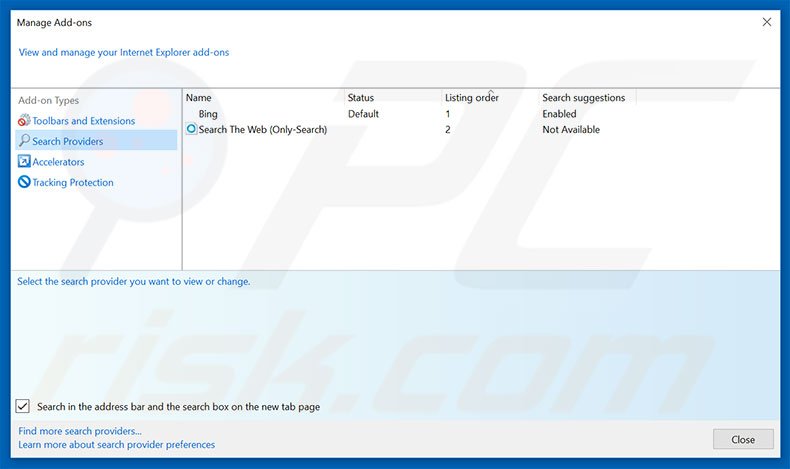Click the Tracking Protection blocked-circle icon
This screenshot has width=790, height=469.
[x=24, y=182]
